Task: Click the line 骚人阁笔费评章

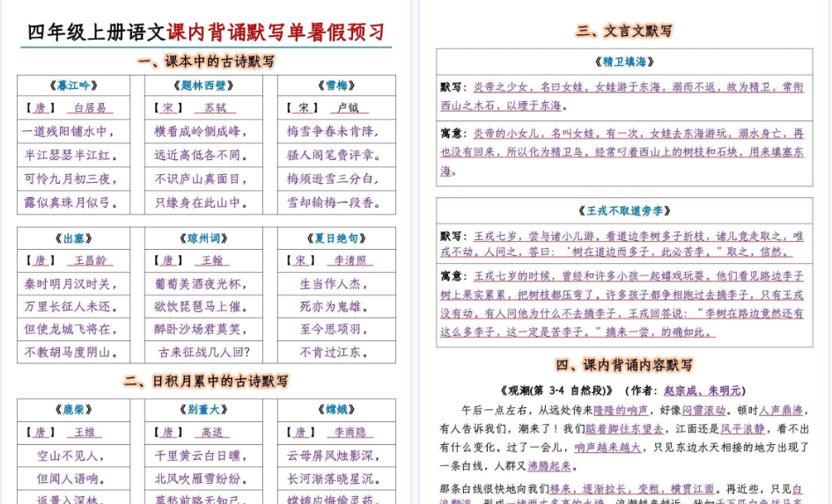Action: (x=334, y=156)
